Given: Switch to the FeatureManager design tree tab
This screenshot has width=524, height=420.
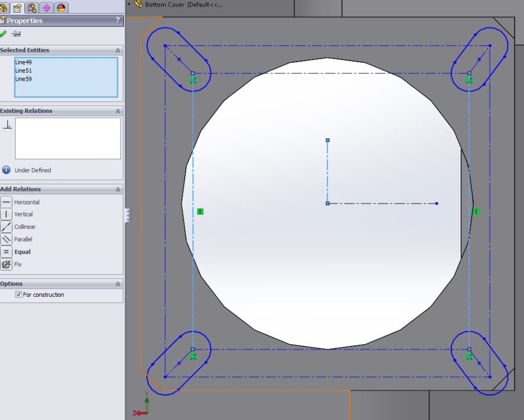Looking at the screenshot, I should tap(3, 7).
